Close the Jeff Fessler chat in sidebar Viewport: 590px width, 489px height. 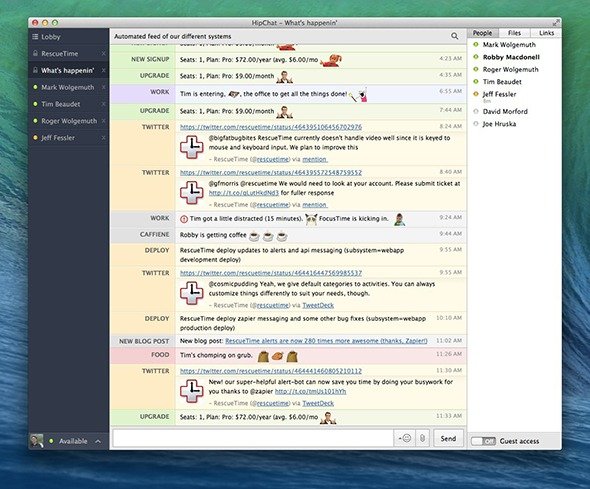click(103, 138)
